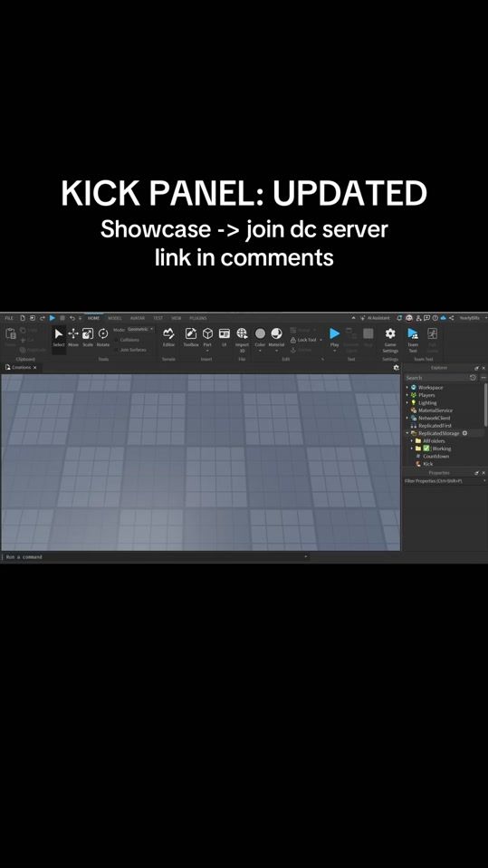Click the Color swatch circle

260,333
